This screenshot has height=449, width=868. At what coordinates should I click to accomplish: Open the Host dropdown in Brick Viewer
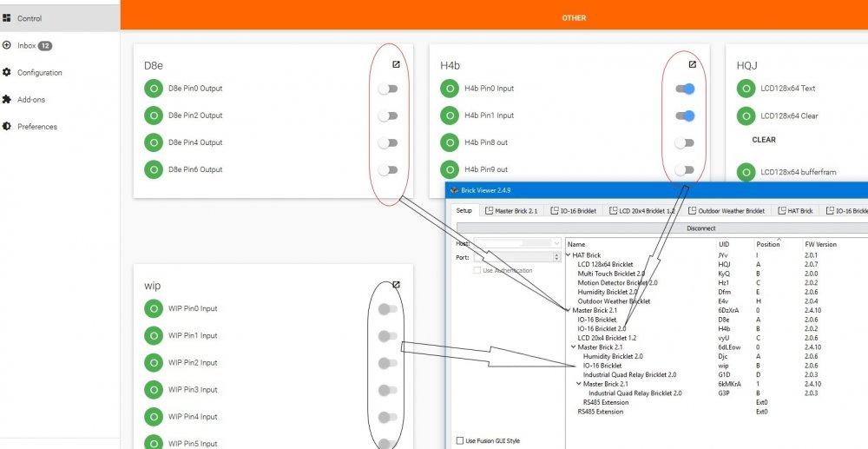[x=556, y=244]
